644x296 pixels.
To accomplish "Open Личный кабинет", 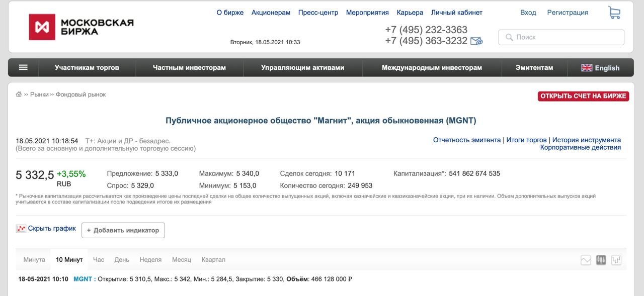I will [457, 13].
